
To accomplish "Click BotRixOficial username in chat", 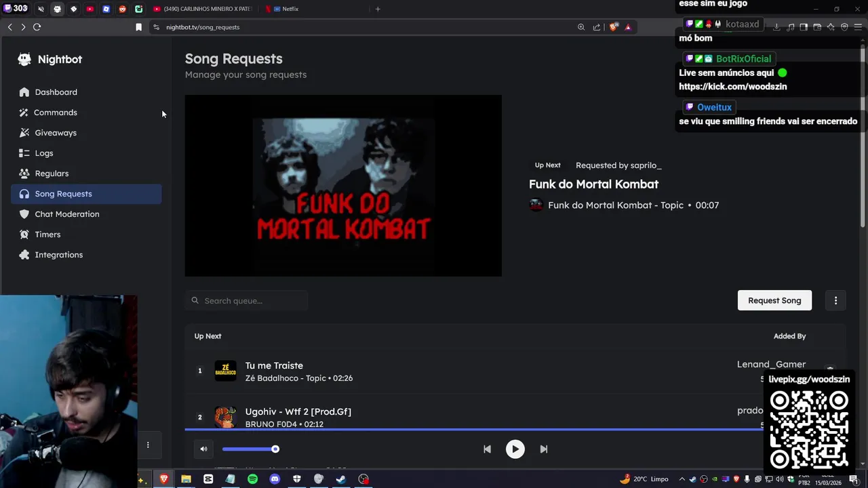I will (x=743, y=59).
